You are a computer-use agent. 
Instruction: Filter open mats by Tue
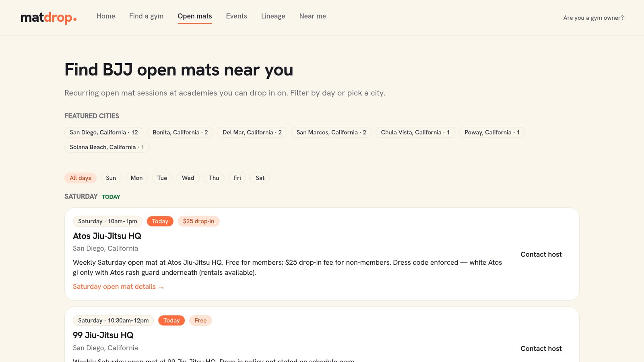[162, 178]
